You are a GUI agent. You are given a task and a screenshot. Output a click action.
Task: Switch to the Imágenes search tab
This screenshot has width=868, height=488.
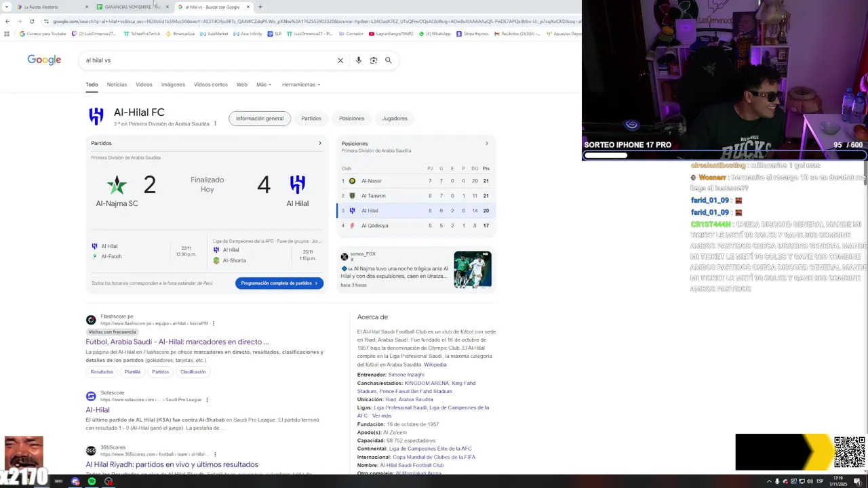point(173,85)
